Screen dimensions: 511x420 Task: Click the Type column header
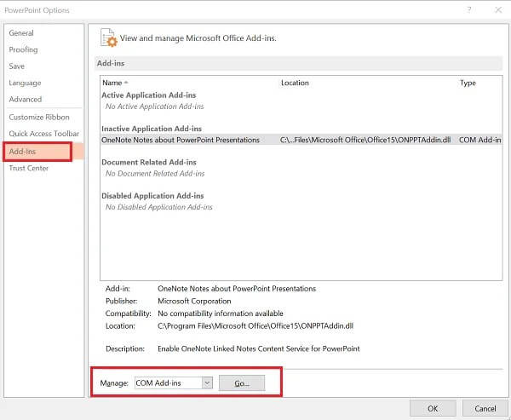468,83
